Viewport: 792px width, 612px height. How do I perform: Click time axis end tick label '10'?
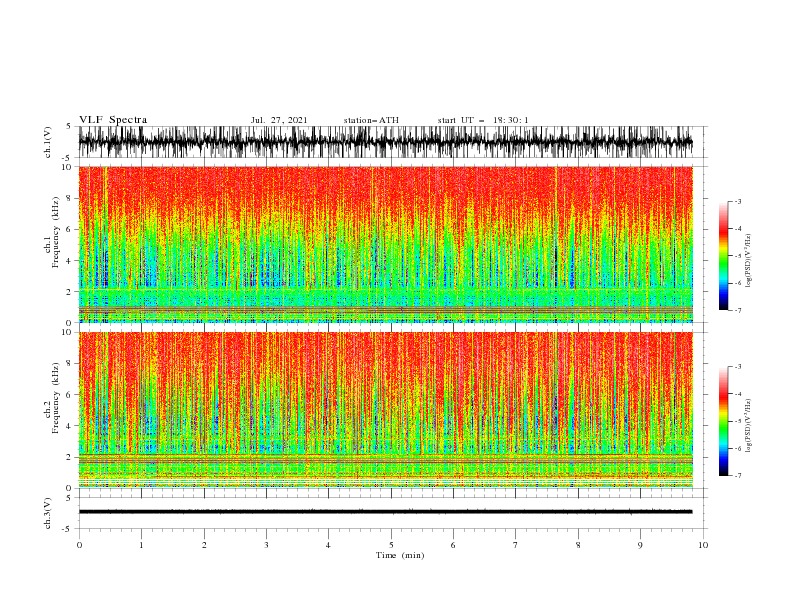tap(703, 545)
